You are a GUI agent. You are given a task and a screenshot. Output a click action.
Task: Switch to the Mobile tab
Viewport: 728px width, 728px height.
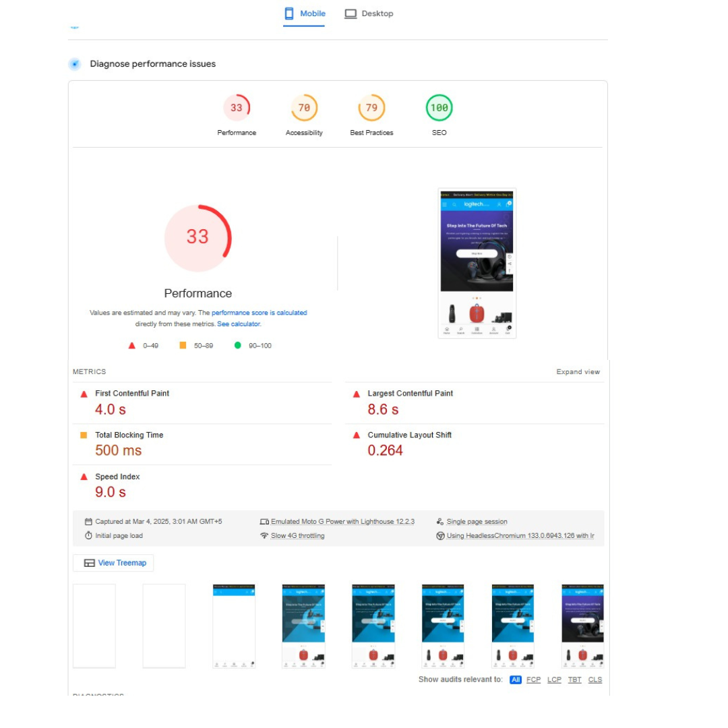point(304,13)
